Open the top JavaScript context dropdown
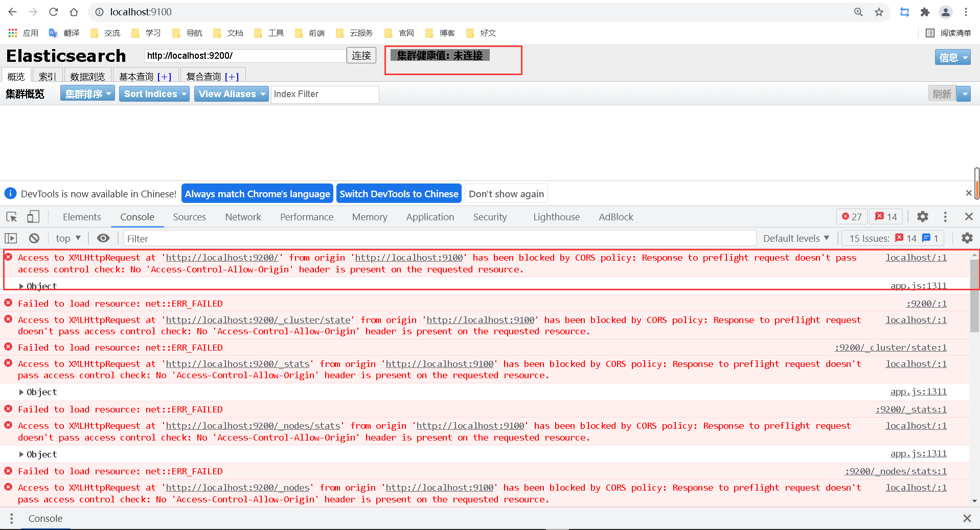Screen dimensions: 980x530 68,238
